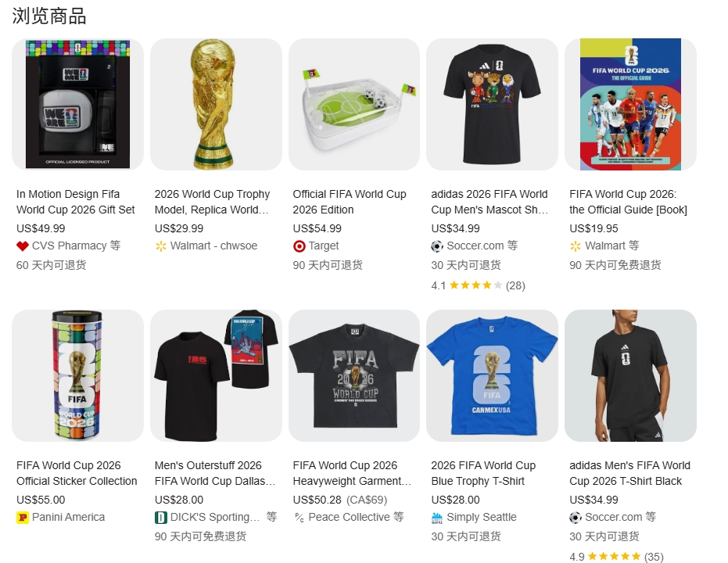Open the Official Sticker Collection tin image
This screenshot has height=563, width=728.
pyautogui.click(x=77, y=375)
